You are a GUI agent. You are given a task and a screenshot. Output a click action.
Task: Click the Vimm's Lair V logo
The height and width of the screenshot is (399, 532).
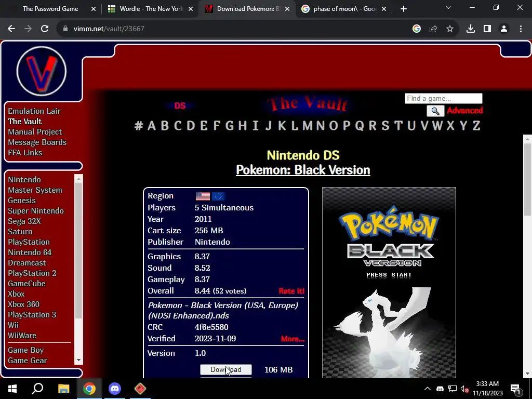coord(42,71)
